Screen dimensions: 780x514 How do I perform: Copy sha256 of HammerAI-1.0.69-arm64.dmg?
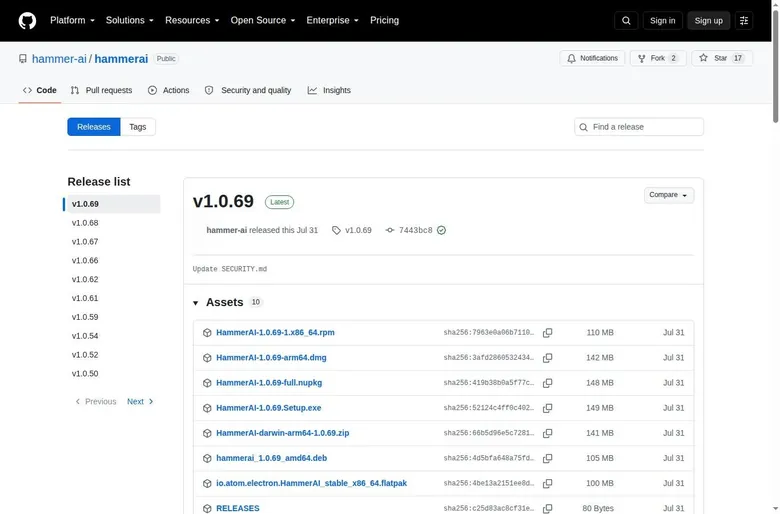click(547, 358)
